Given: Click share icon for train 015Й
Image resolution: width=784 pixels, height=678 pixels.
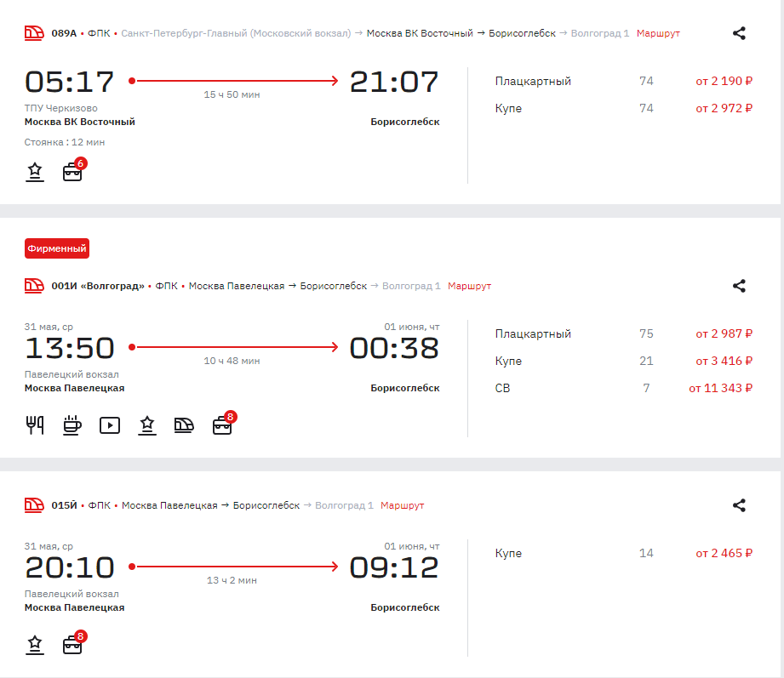Looking at the screenshot, I should pyautogui.click(x=739, y=505).
